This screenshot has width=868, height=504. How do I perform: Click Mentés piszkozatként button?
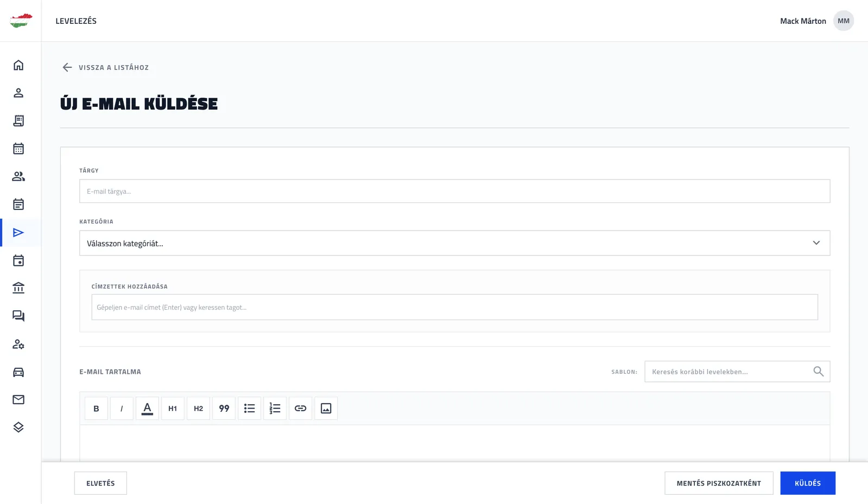(719, 483)
